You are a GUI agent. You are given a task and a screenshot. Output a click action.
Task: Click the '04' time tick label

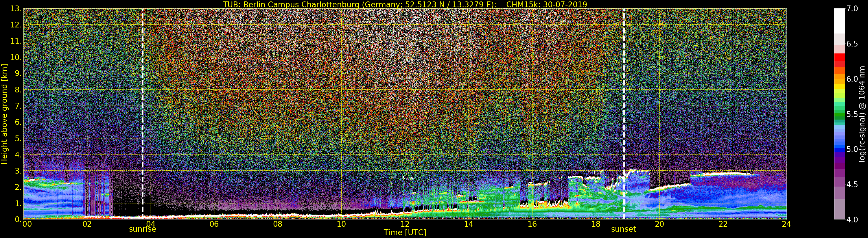[x=151, y=224]
